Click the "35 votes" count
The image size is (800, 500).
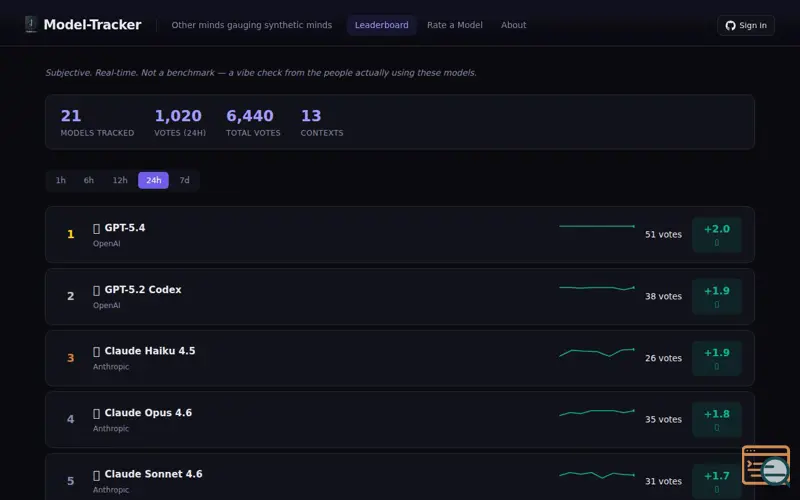click(663, 419)
